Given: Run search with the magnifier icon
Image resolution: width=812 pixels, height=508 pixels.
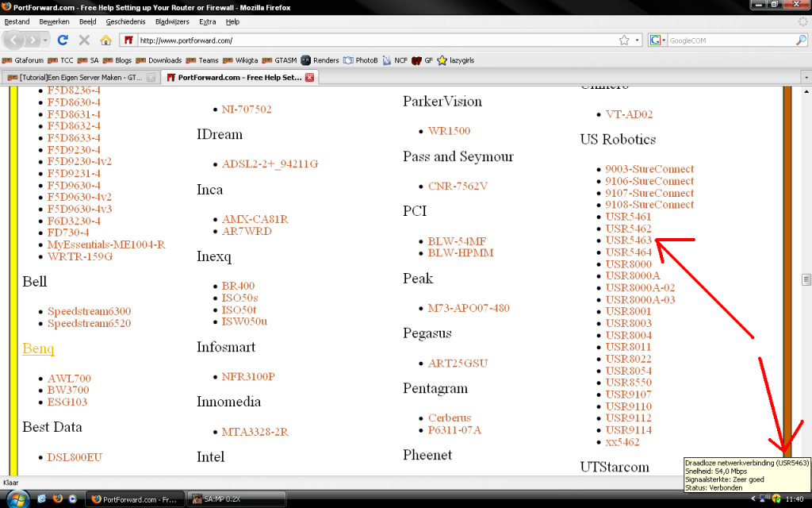Looking at the screenshot, I should (801, 40).
